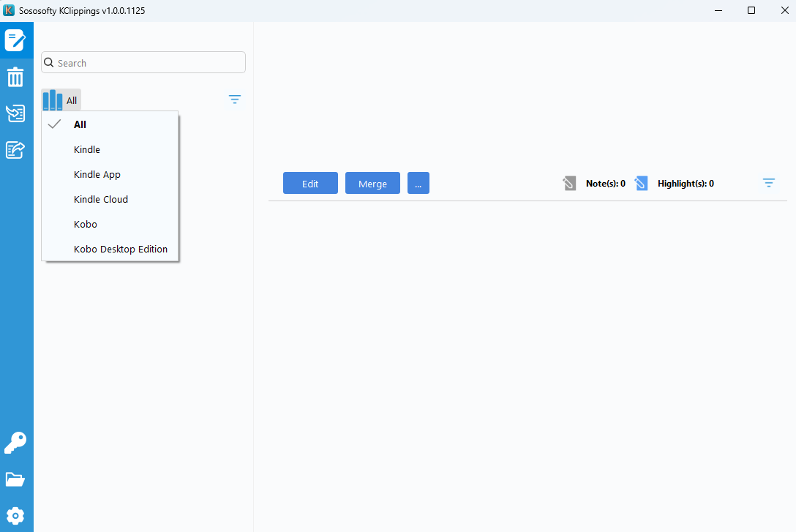Choose Kindle App source
This screenshot has width=796, height=532.
pos(110,174)
